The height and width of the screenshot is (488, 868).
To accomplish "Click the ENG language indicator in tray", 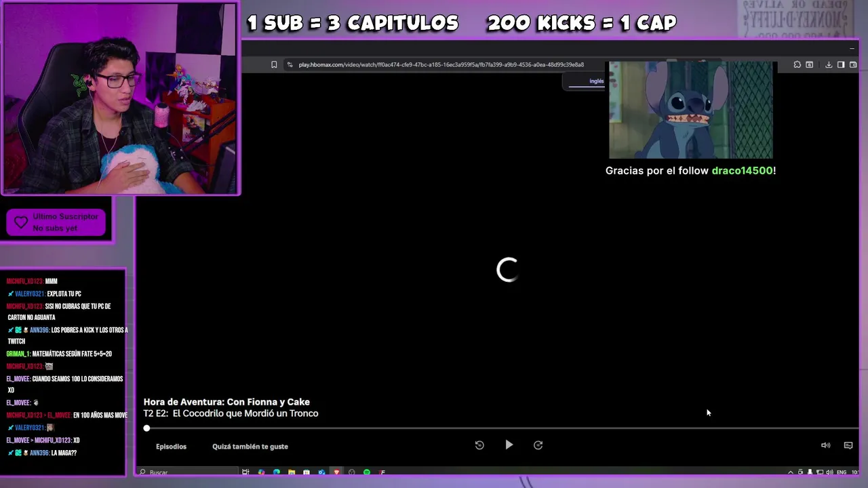I will coord(842,472).
